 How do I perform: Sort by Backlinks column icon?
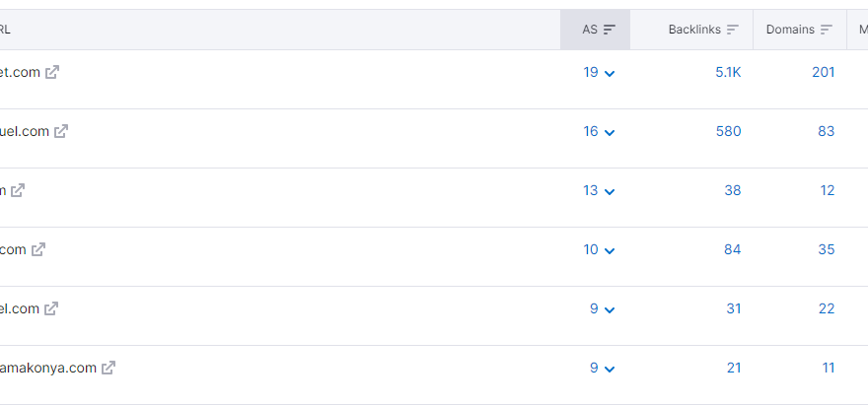733,30
